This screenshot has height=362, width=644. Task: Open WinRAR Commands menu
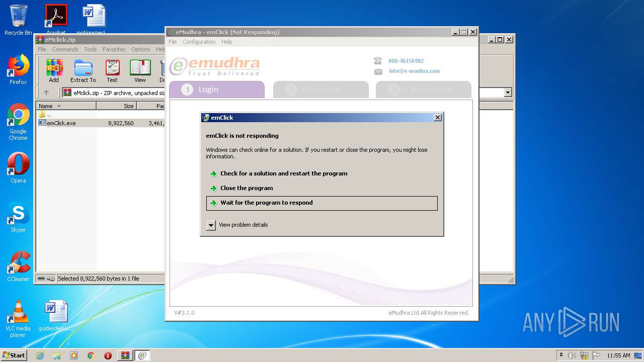[x=65, y=49]
